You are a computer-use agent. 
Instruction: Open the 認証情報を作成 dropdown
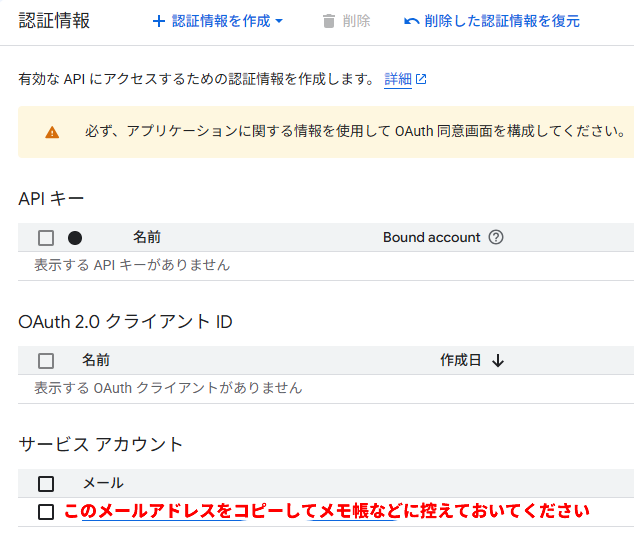point(218,21)
